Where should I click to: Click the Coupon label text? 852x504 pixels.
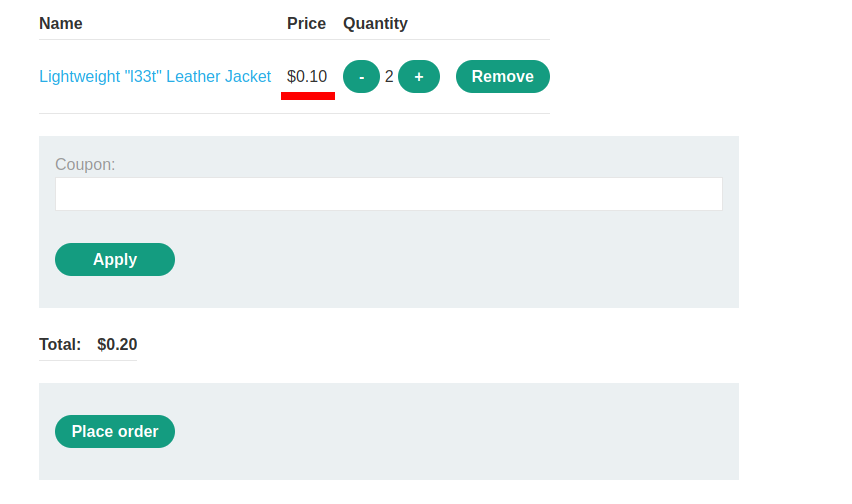(85, 164)
